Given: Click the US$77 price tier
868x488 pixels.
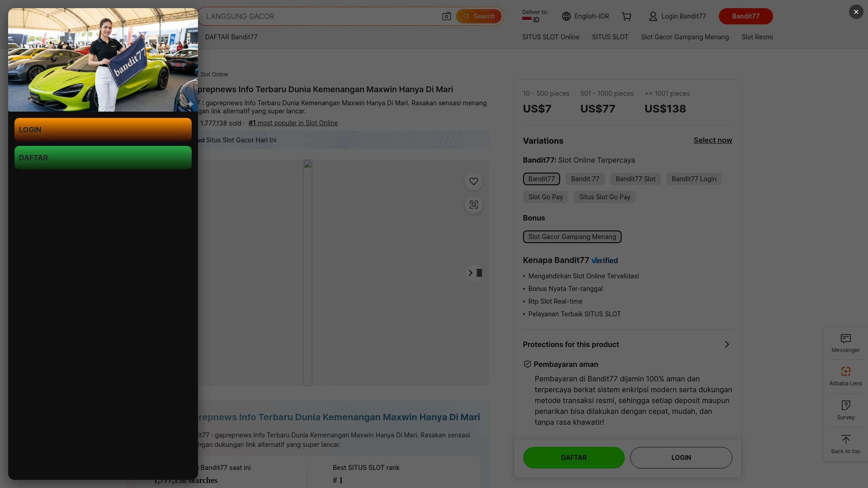Looking at the screenshot, I should pyautogui.click(x=598, y=109).
